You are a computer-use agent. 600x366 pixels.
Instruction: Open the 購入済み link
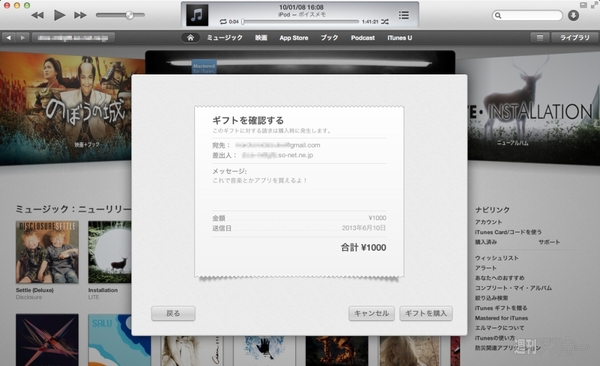pos(486,242)
